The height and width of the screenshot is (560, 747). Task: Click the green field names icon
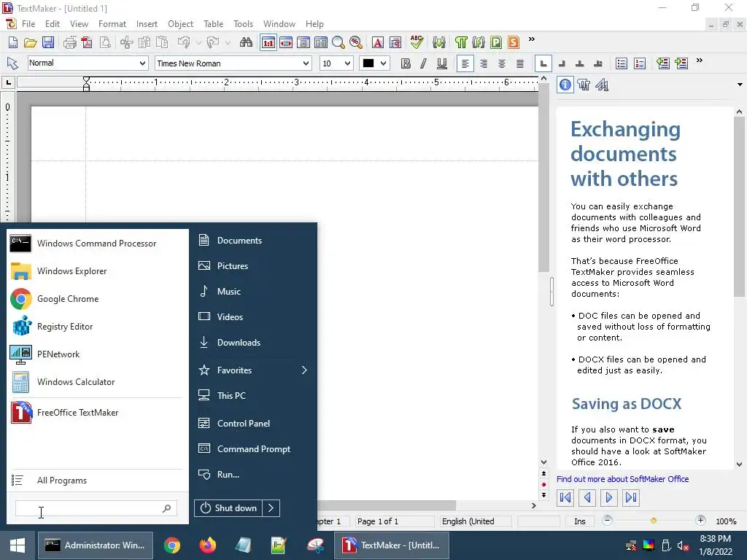[479, 42]
